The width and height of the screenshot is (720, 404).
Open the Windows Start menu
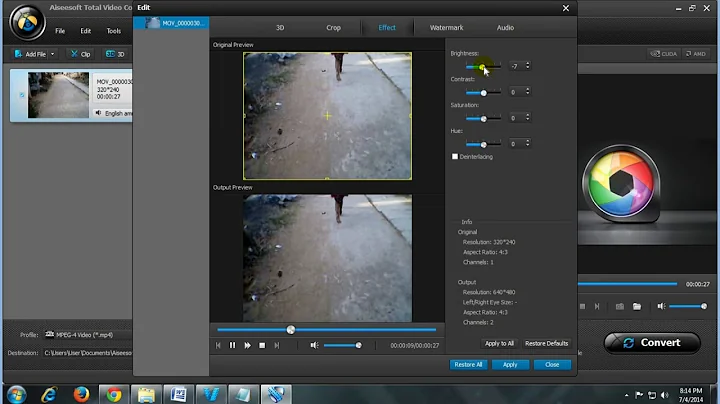pos(17,394)
